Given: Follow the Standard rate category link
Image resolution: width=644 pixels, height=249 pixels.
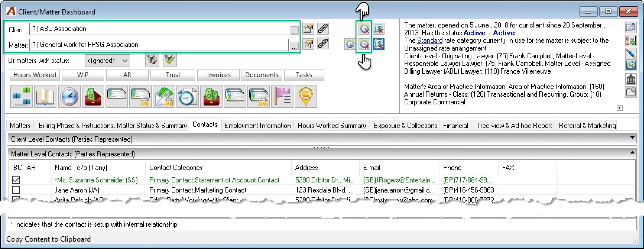Looking at the screenshot, I should [x=430, y=41].
